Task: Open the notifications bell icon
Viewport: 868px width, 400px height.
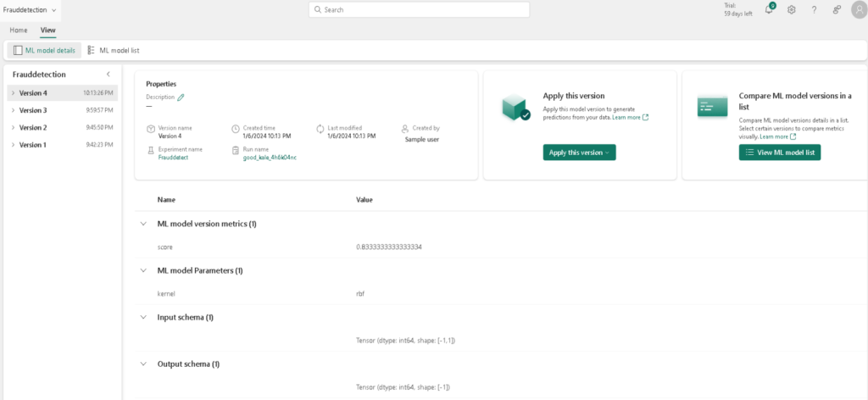Action: coord(769,10)
